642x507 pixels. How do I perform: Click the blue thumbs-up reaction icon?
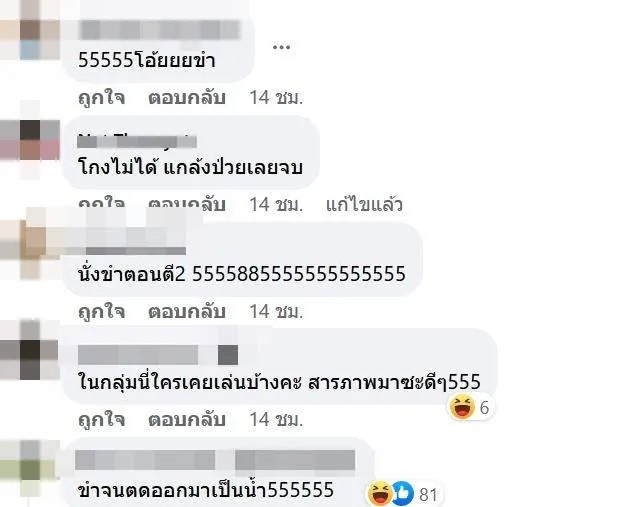(403, 493)
